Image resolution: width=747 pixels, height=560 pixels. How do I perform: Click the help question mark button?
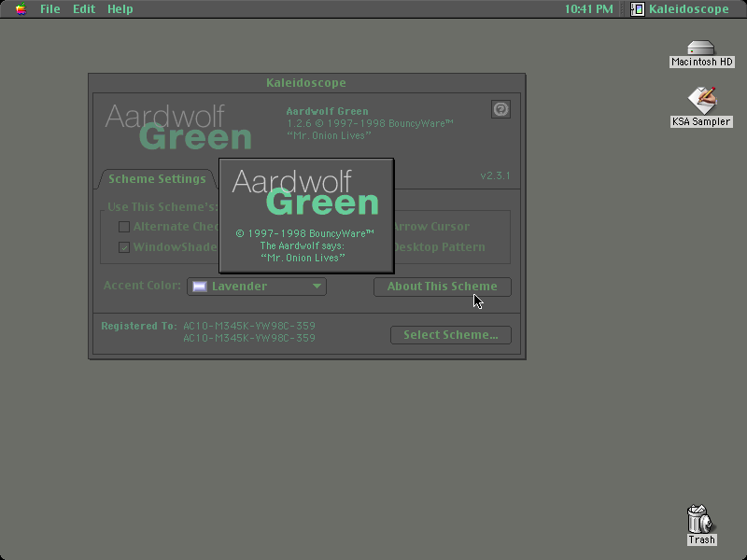pyautogui.click(x=500, y=109)
